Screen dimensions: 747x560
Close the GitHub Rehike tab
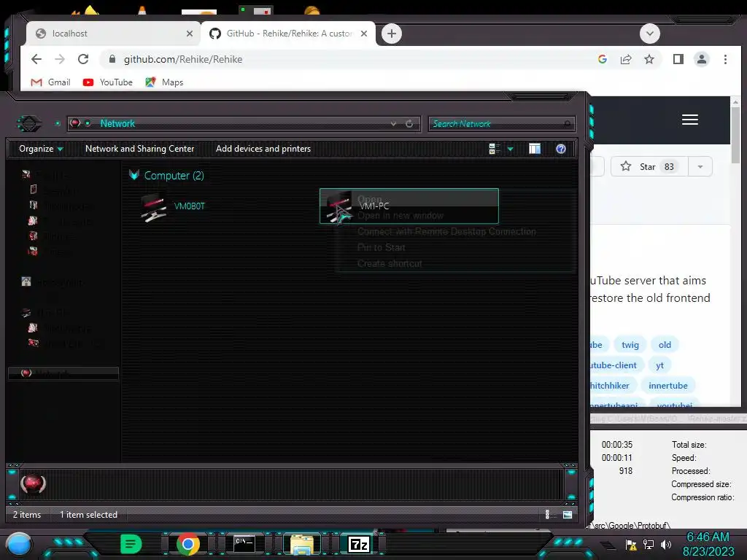pyautogui.click(x=364, y=34)
